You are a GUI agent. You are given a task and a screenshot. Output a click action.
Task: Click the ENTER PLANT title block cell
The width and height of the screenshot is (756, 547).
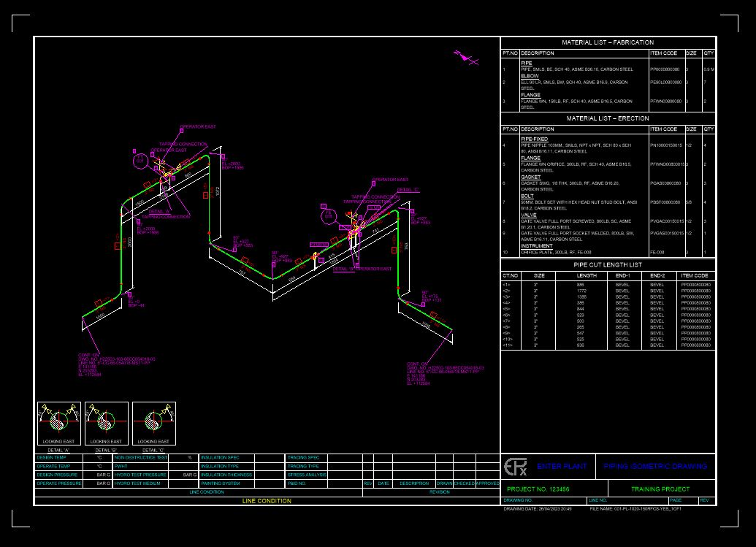pos(562,466)
